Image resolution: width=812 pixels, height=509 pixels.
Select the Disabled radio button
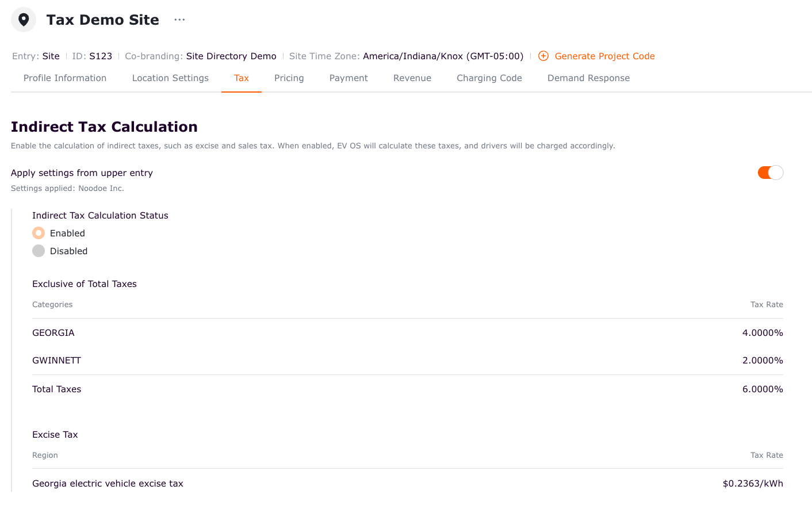(39, 251)
